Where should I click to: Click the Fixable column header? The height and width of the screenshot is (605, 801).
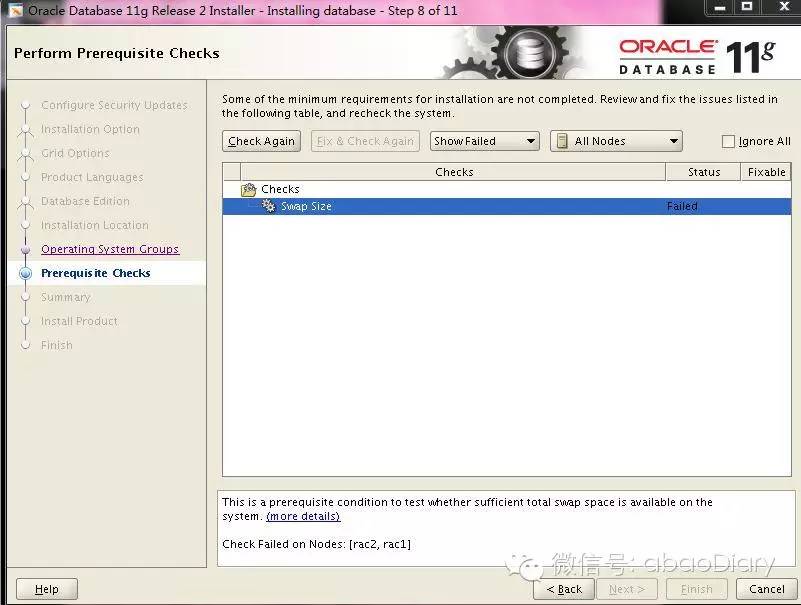(766, 172)
